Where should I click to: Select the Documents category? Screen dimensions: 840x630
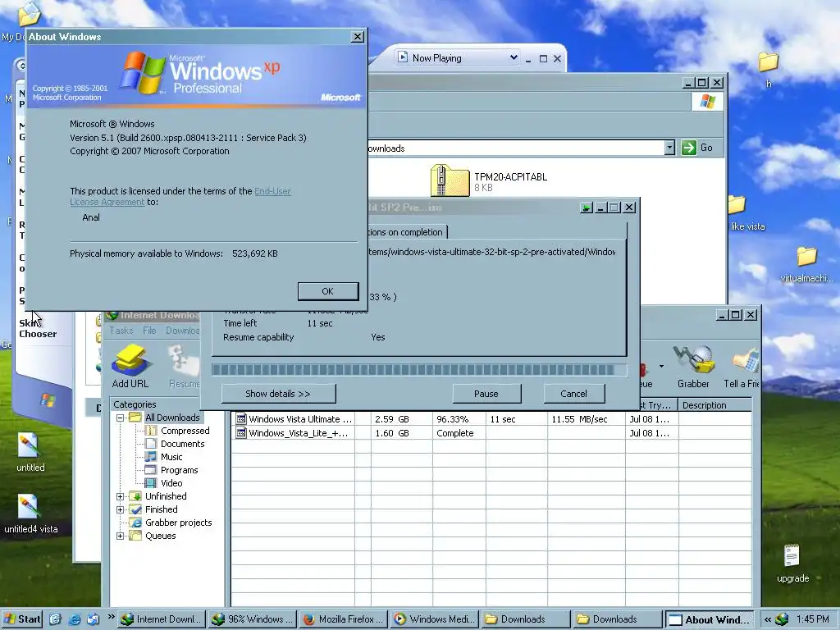pos(183,444)
